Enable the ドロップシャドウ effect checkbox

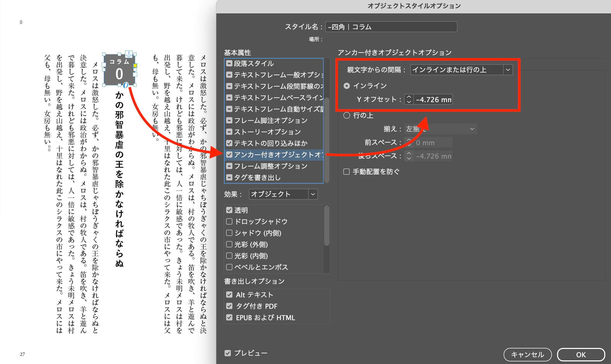coord(229,221)
